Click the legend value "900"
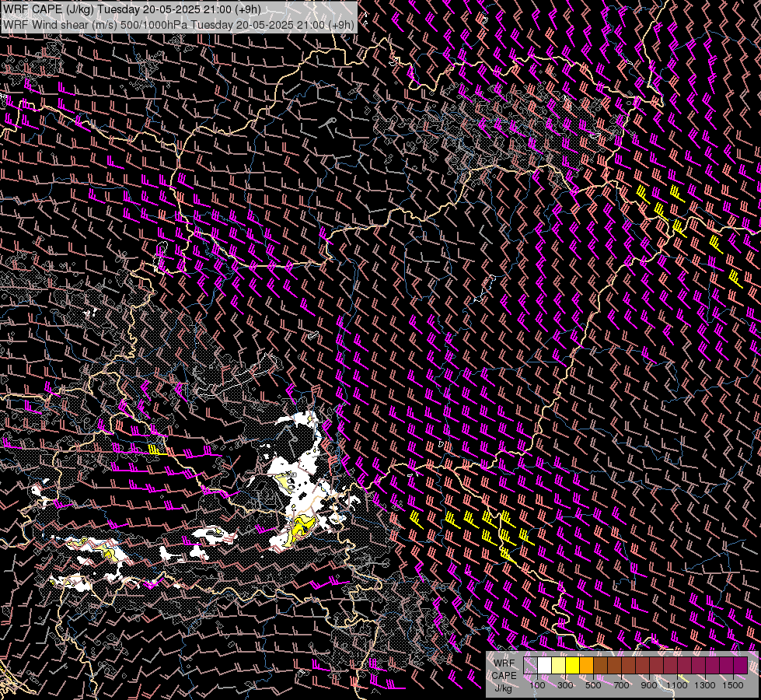Viewport: 761px width, 700px height. click(x=649, y=685)
